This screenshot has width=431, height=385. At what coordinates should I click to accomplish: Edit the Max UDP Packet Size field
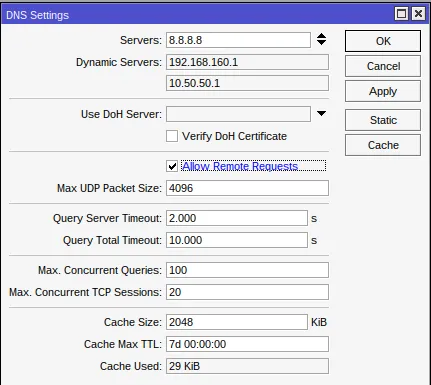pos(247,188)
